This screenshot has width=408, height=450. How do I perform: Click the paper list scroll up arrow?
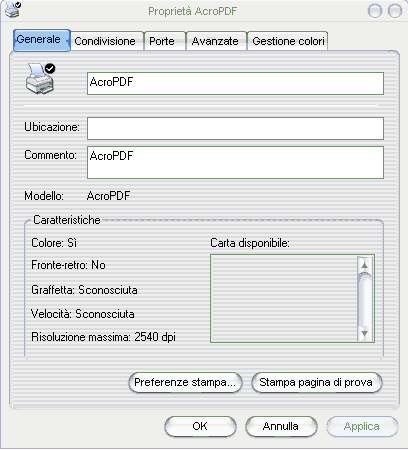364,265
